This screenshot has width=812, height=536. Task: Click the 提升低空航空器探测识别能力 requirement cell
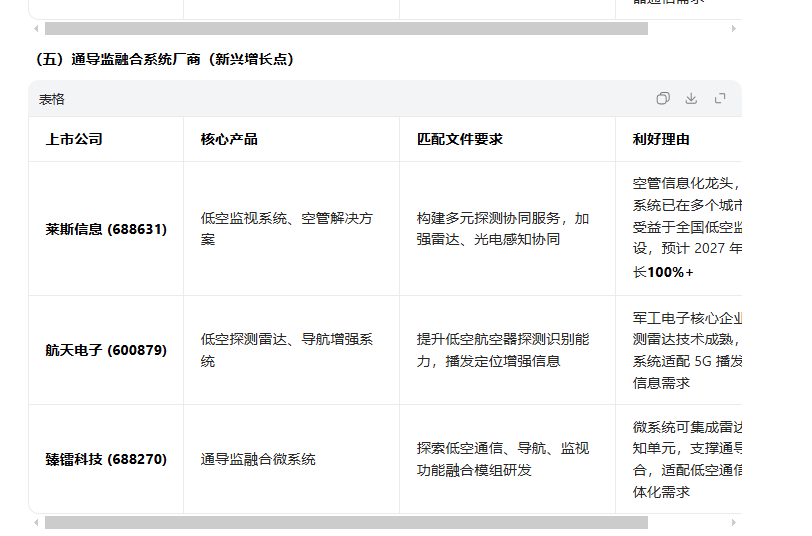click(x=508, y=350)
